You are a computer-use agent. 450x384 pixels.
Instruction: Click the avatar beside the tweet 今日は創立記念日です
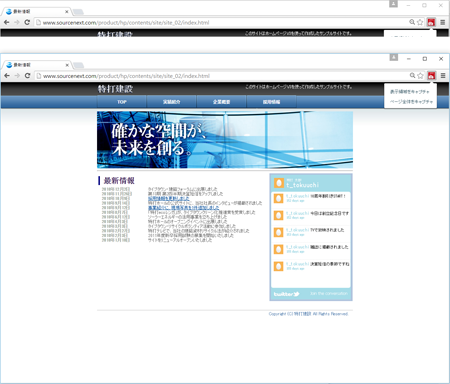click(278, 215)
